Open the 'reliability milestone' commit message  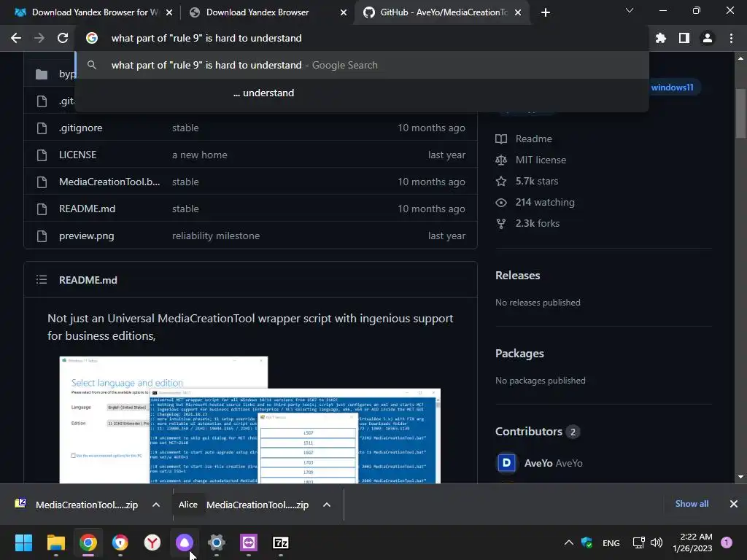(216, 236)
